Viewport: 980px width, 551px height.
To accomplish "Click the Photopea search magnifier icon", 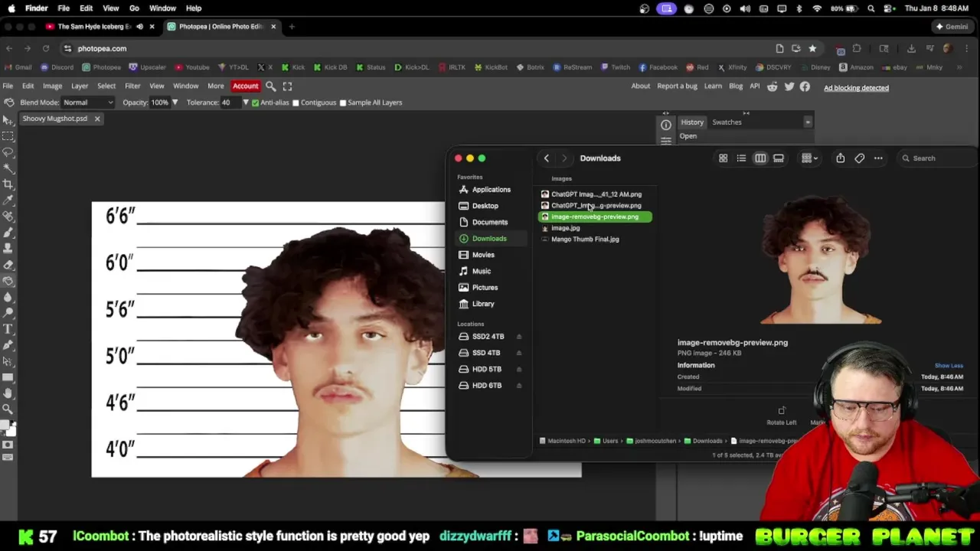I will [x=270, y=86].
